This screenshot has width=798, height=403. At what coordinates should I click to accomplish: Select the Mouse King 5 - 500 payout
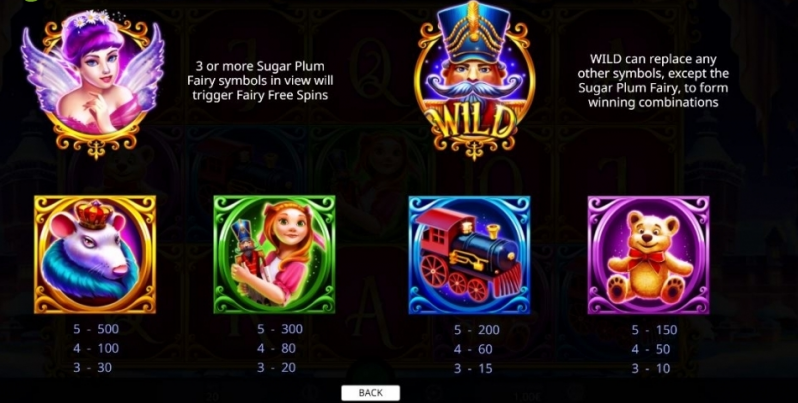click(x=96, y=329)
